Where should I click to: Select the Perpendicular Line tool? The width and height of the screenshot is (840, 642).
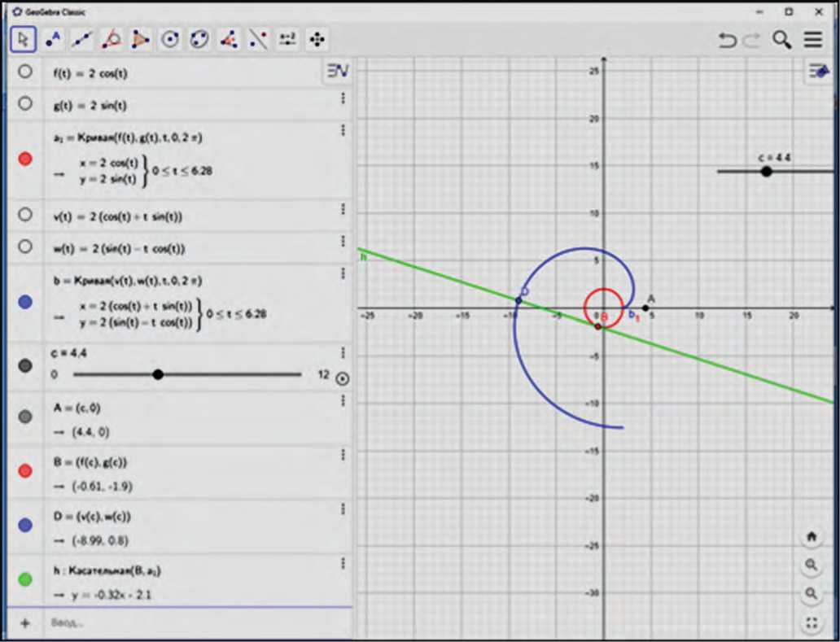(x=112, y=39)
